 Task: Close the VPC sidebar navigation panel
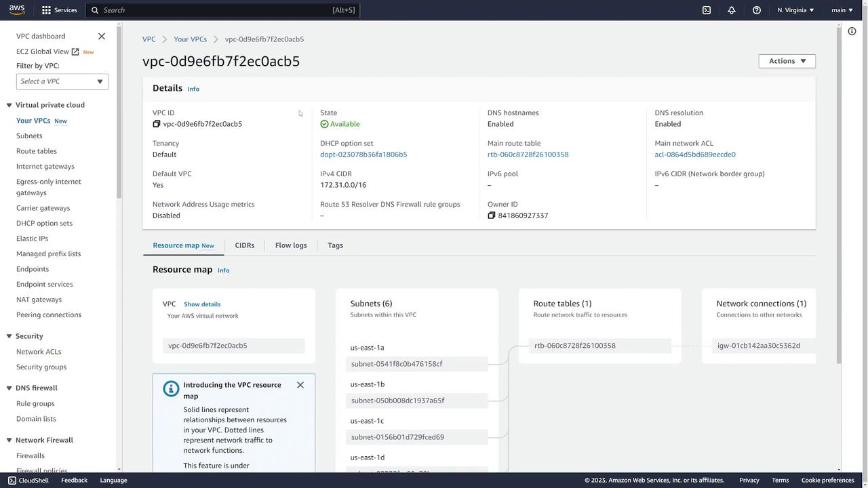[102, 36]
